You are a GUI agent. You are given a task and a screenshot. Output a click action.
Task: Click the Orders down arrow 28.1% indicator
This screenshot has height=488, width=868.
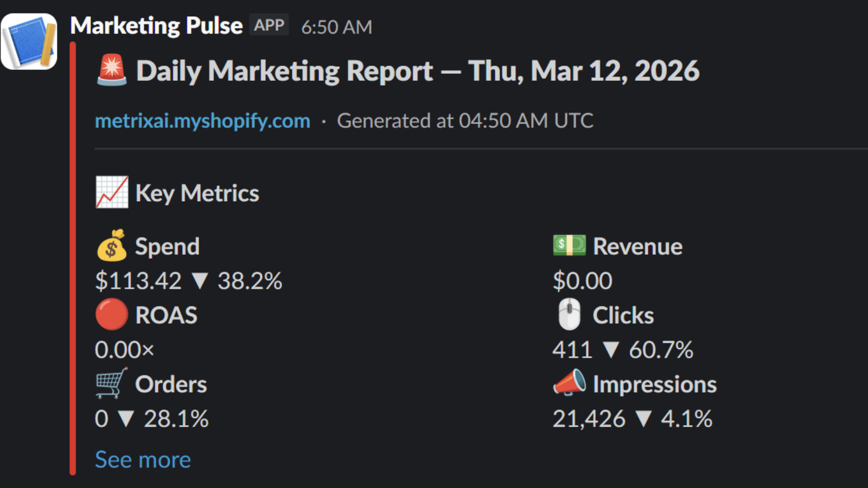pos(163,419)
